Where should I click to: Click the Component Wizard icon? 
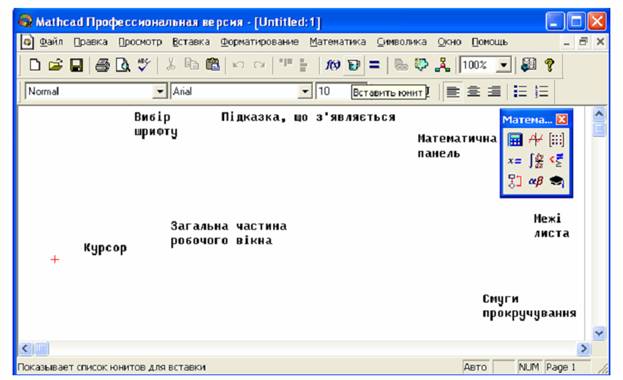421,64
